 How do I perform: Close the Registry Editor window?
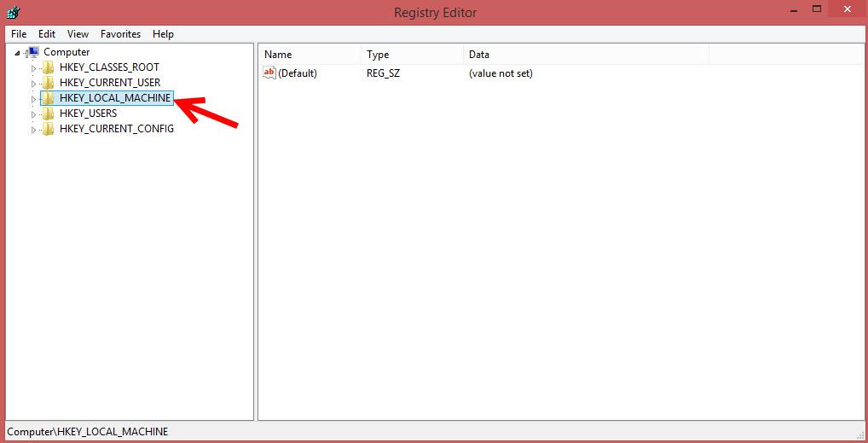click(848, 9)
